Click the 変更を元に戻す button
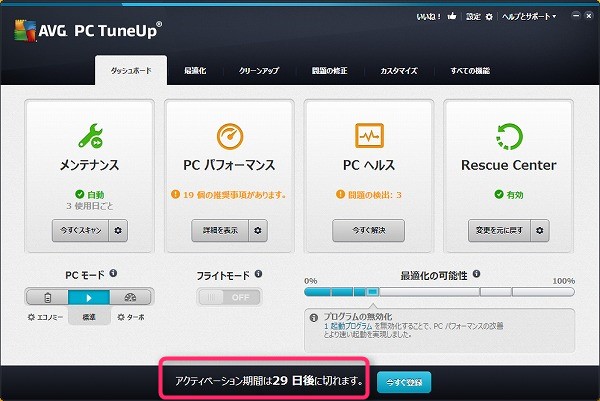 (x=499, y=230)
